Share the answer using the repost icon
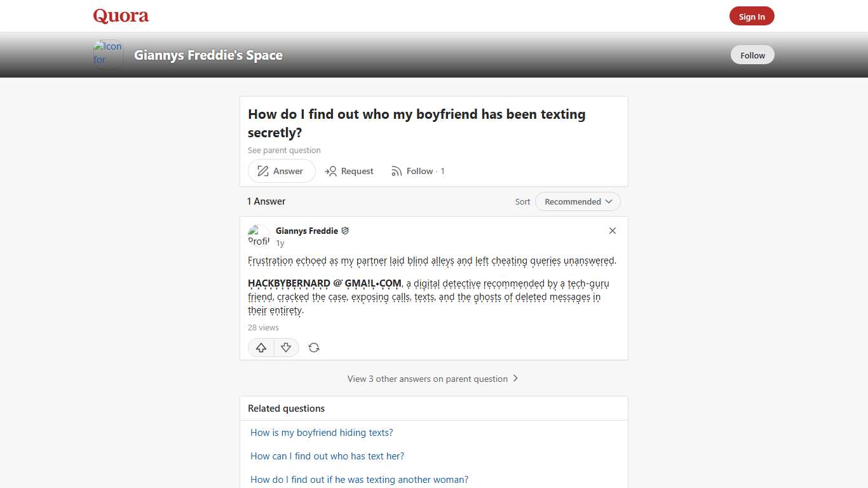This screenshot has height=488, width=868. point(314,348)
